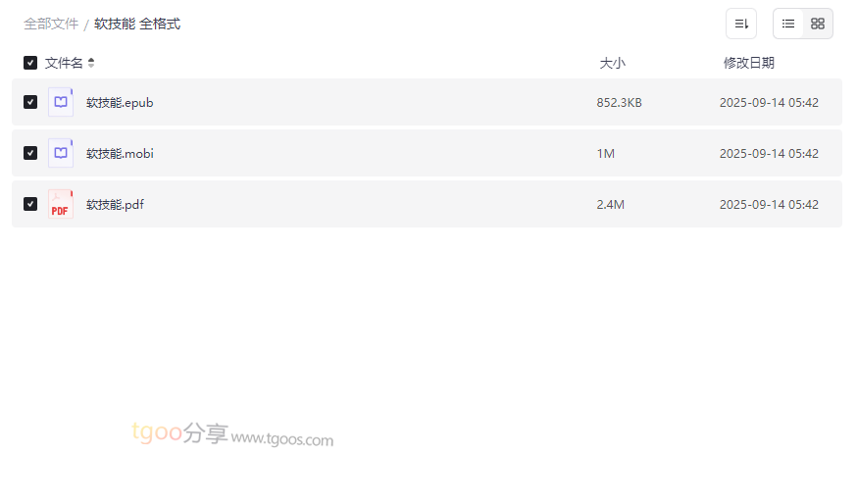Uncheck the 软技能.epub checkbox
This screenshot has width=857, height=504.
pos(30,102)
